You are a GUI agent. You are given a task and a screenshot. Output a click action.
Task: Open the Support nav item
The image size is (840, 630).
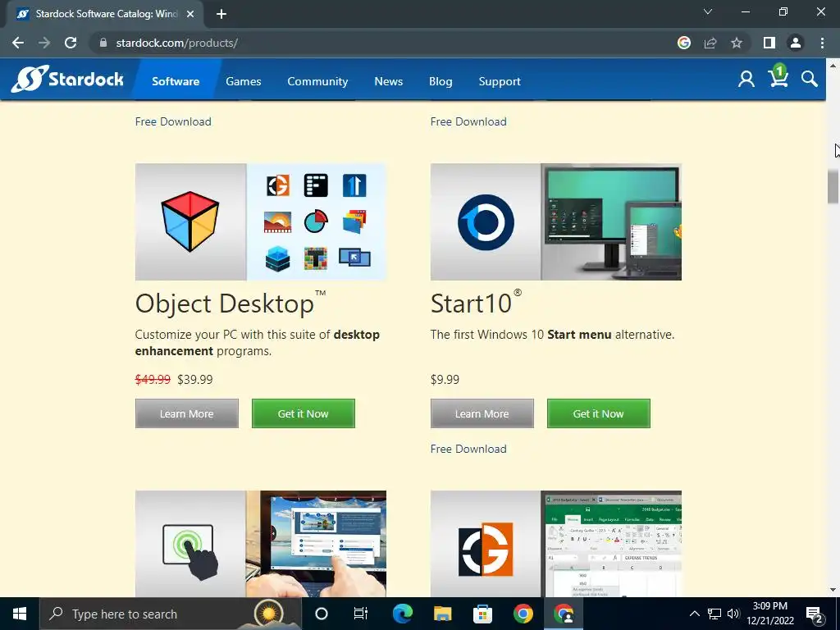click(500, 81)
